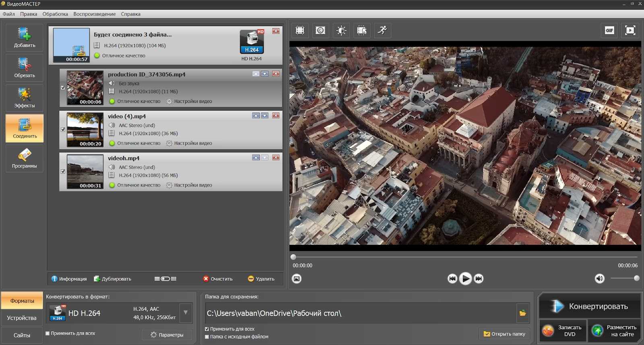Toggle Применить для всех under save folder

click(207, 329)
